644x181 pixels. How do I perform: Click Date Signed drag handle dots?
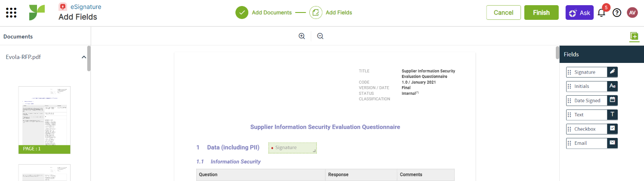(570, 100)
